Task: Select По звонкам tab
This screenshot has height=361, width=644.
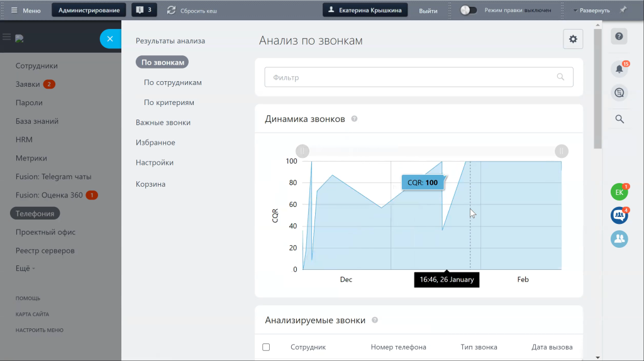Action: click(x=163, y=62)
